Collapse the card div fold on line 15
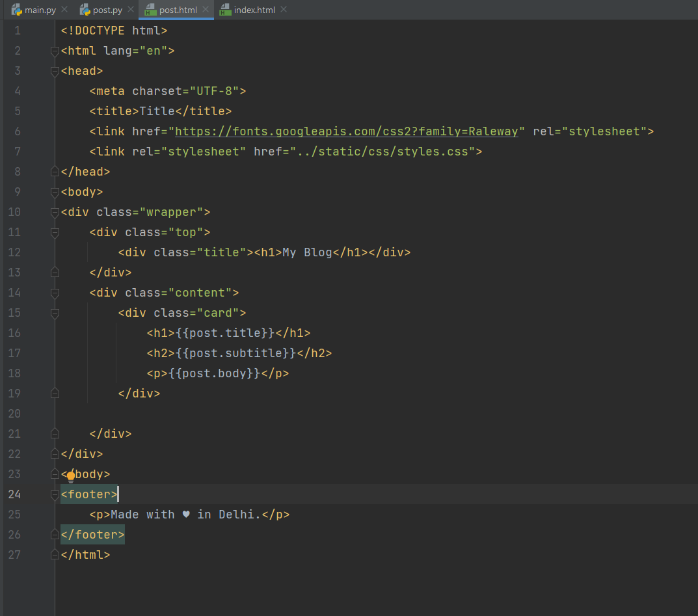Viewport: 698px width, 616px height. pos(55,313)
